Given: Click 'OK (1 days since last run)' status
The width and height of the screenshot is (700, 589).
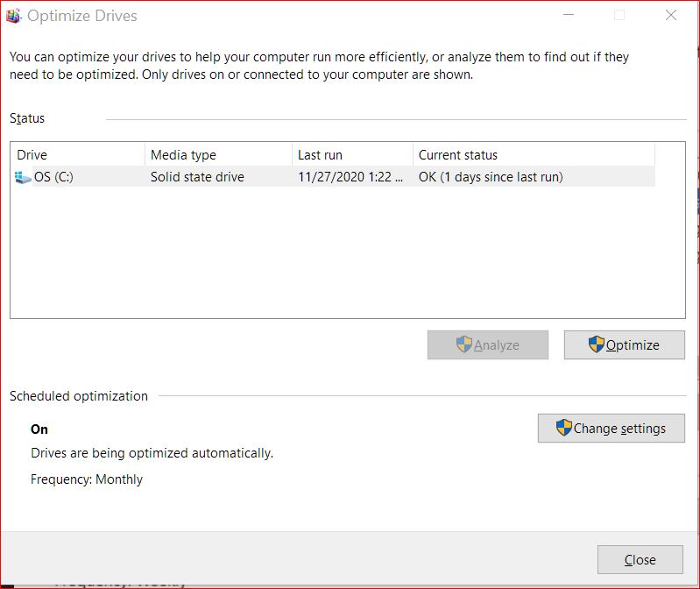Looking at the screenshot, I should click(x=491, y=177).
